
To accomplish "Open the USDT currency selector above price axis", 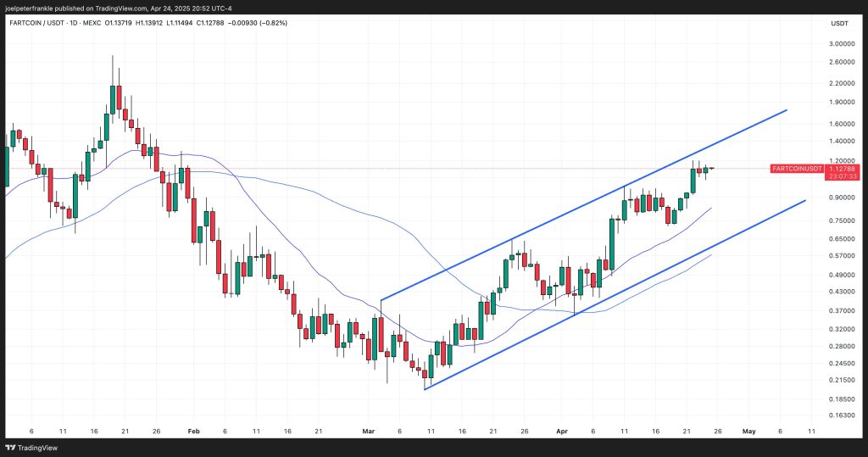I will tap(839, 23).
